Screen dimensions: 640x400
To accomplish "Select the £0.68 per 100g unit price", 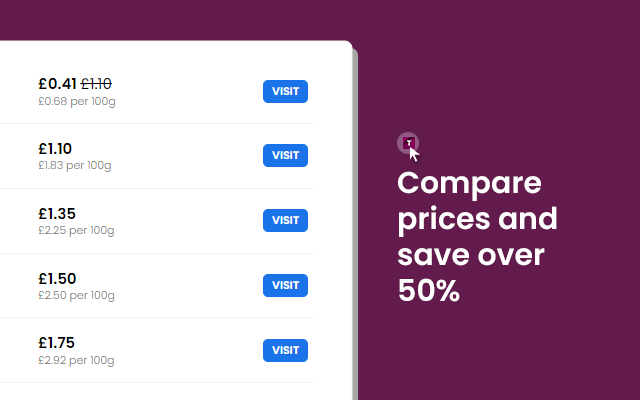I will (77, 101).
